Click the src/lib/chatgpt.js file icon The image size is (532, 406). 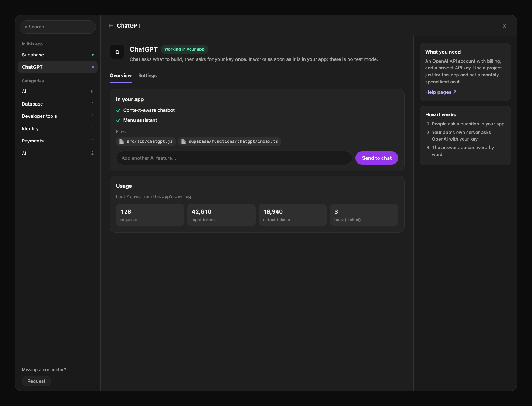[122, 141]
